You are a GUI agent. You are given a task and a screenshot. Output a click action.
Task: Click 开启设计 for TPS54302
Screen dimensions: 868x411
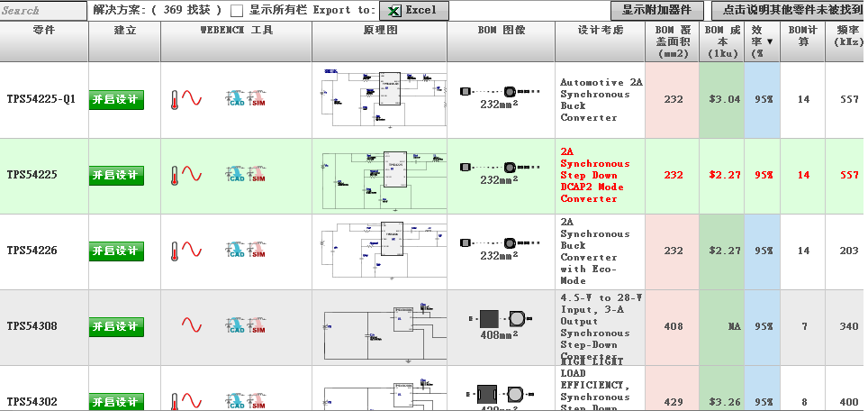point(116,402)
